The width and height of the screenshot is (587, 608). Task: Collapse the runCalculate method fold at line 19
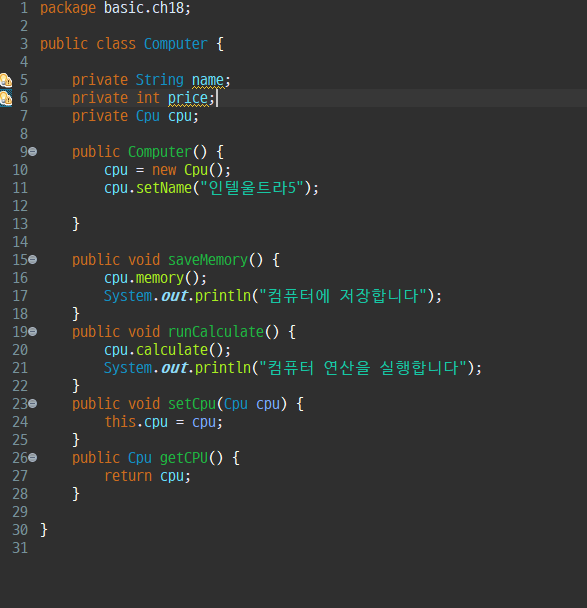[x=33, y=332]
